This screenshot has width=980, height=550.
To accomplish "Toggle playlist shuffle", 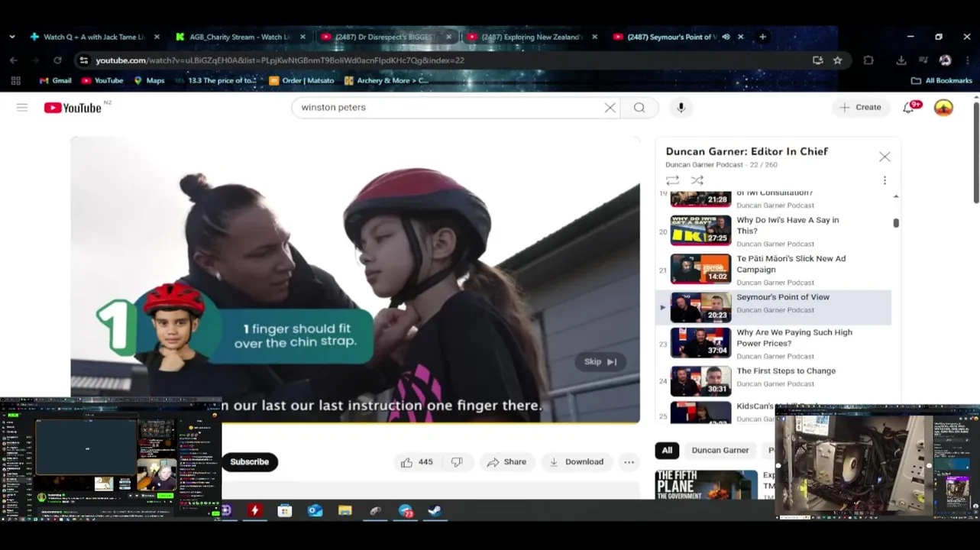I will pos(697,180).
